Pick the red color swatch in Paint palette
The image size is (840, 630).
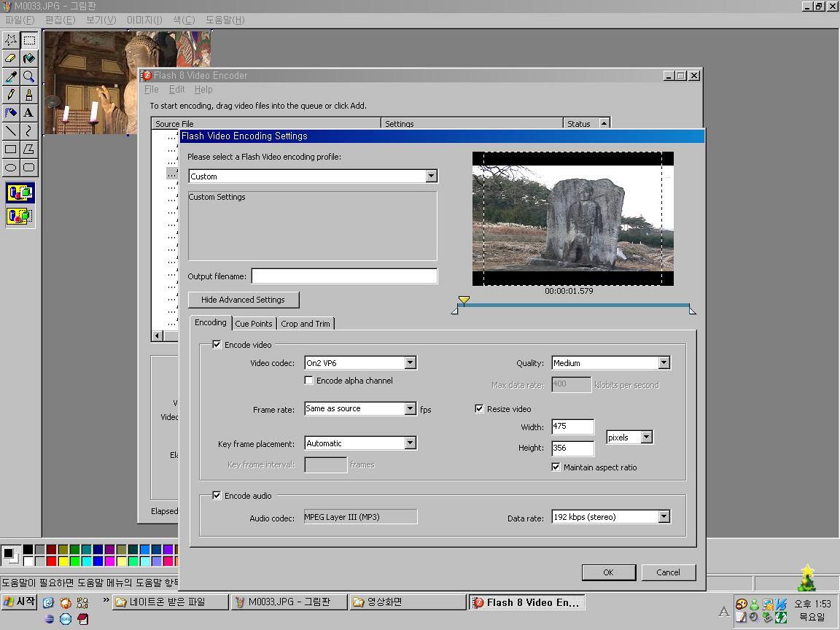[52, 561]
